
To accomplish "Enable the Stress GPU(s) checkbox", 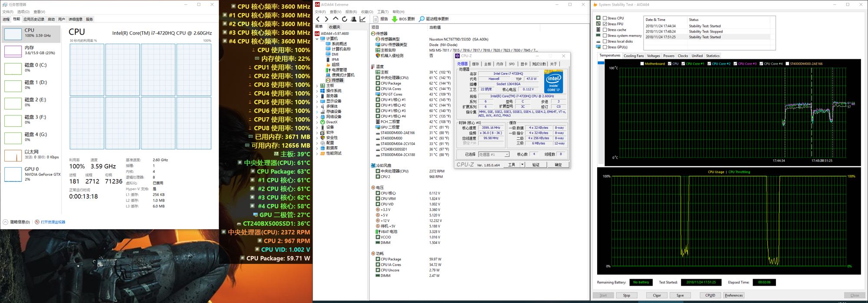I will pyautogui.click(x=605, y=47).
